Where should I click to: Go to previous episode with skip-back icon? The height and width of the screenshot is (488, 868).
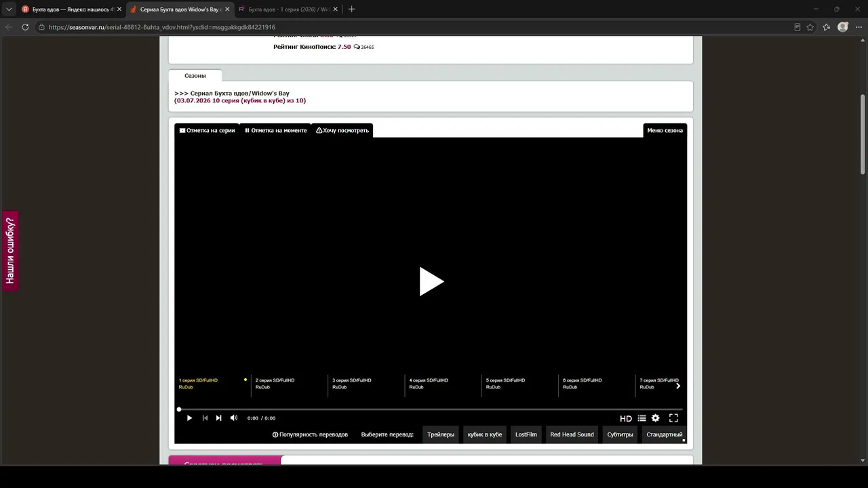[x=205, y=418]
